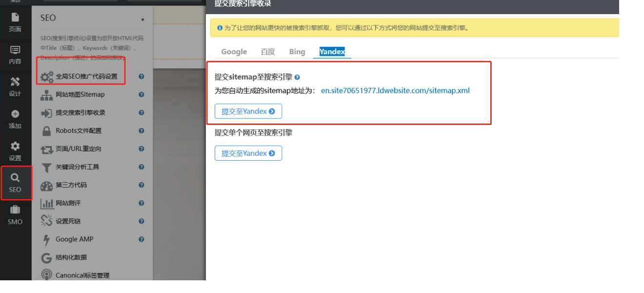Submit single page via lower 提交至Yandex button
Screen dimensions: 644x293
pos(248,153)
